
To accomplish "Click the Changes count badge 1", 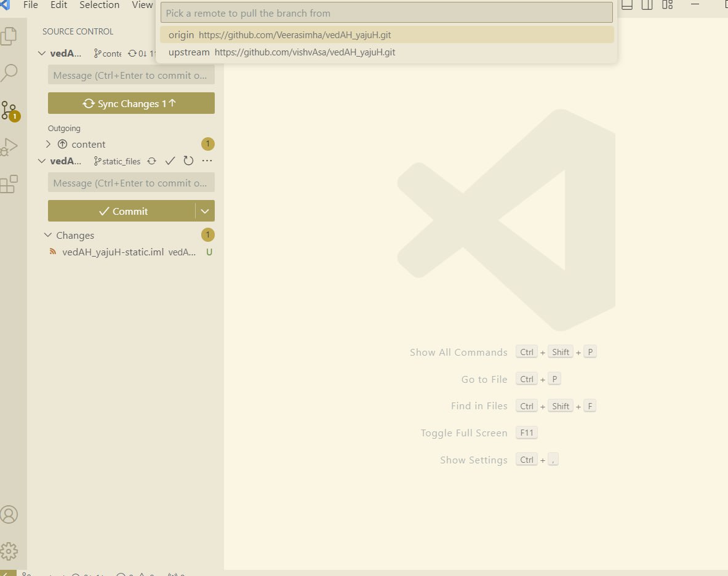I will pos(208,235).
